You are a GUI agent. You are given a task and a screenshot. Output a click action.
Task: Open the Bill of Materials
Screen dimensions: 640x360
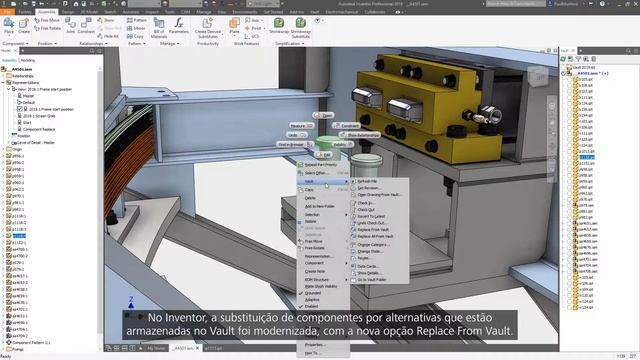click(x=159, y=28)
